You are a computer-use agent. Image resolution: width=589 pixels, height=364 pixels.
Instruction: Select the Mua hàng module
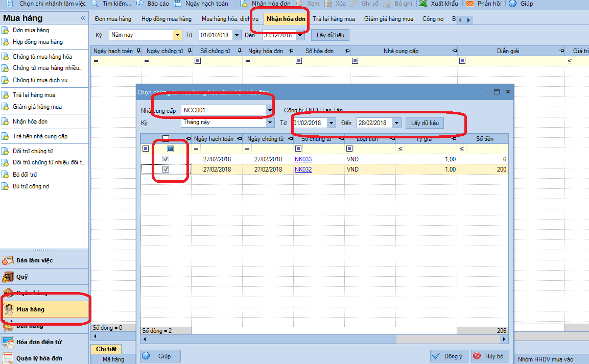pos(44,309)
